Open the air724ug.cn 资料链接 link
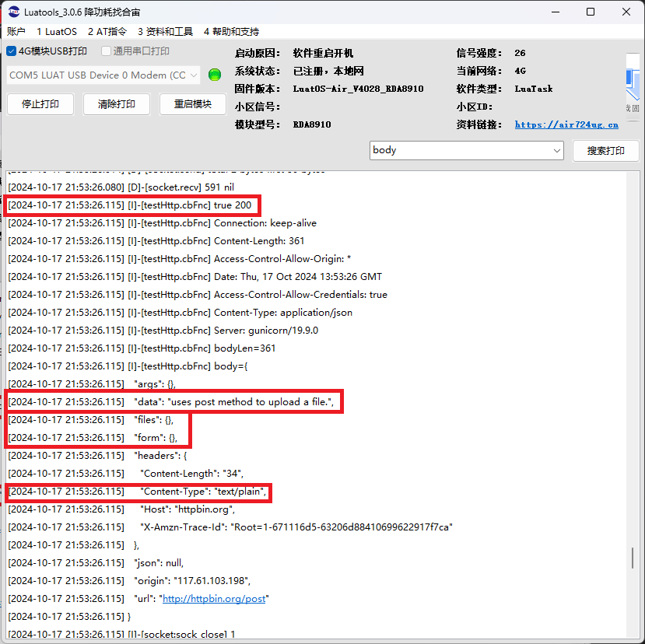The height and width of the screenshot is (644, 645). [566, 124]
